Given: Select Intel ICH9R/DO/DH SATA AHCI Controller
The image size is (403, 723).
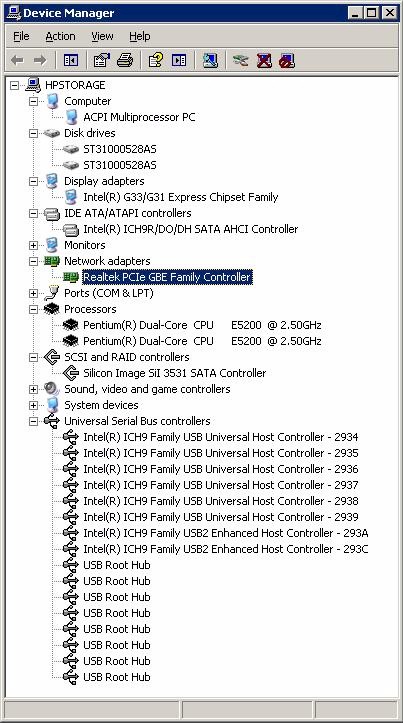Looking at the screenshot, I should tap(190, 229).
